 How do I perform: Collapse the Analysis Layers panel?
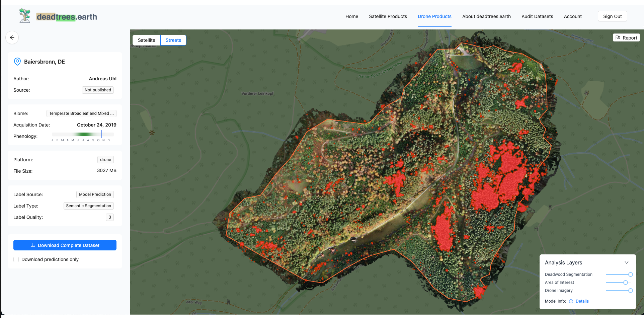click(627, 262)
